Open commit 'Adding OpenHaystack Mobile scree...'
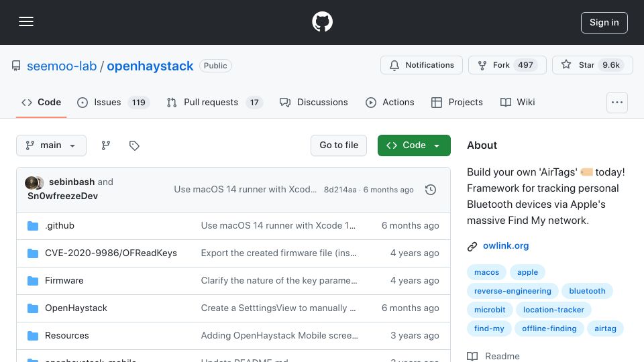This screenshot has width=644, height=362. coord(279,336)
